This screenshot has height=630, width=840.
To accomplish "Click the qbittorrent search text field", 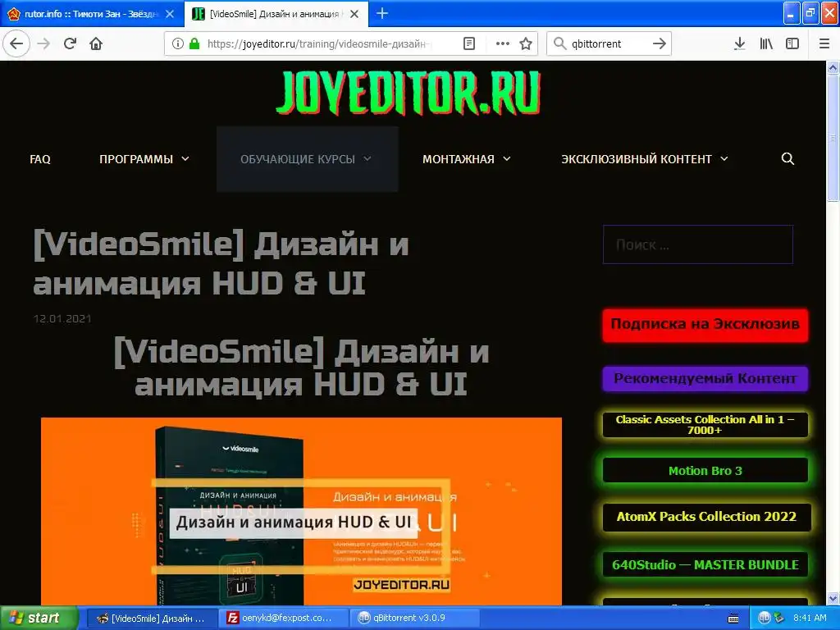I will pyautogui.click(x=609, y=43).
